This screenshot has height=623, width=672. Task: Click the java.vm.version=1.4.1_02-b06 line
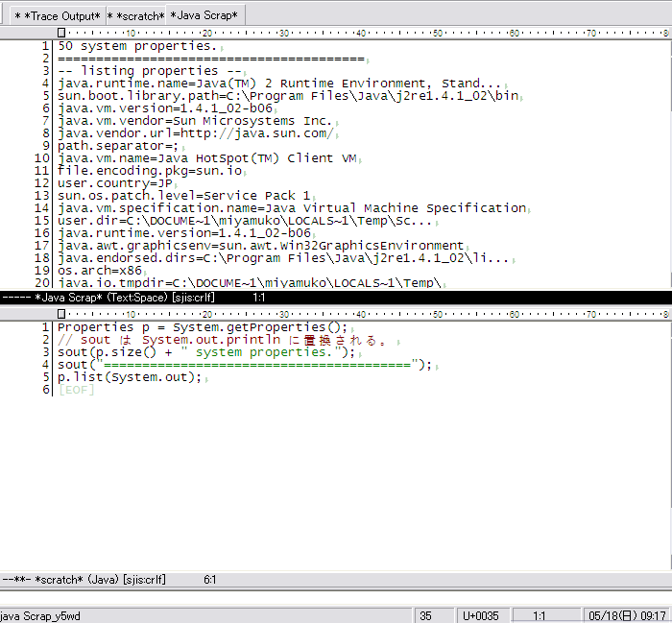pos(165,108)
